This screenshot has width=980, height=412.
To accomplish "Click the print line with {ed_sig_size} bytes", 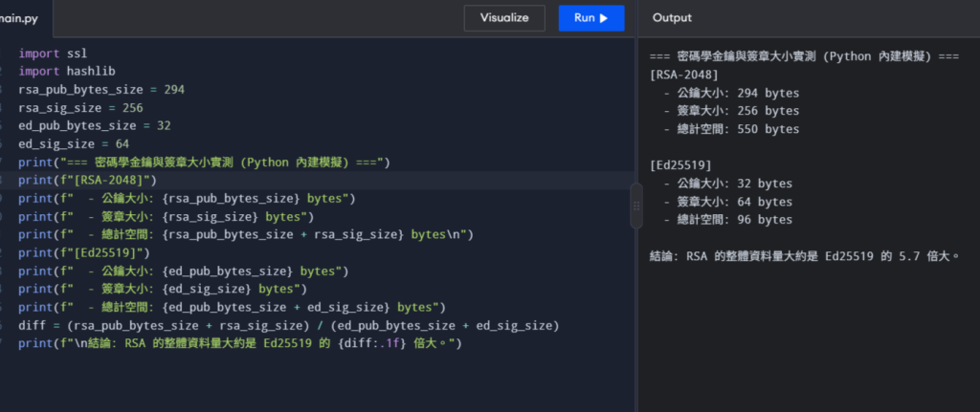I will point(163,289).
